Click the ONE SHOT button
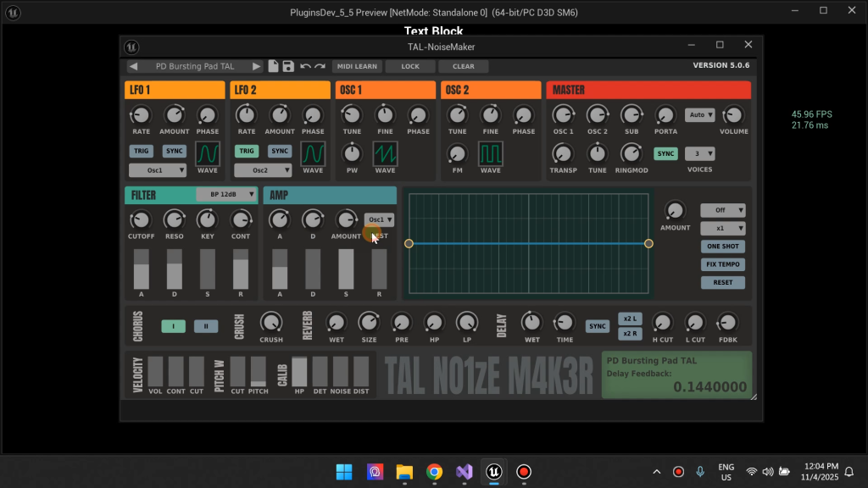 pyautogui.click(x=722, y=247)
